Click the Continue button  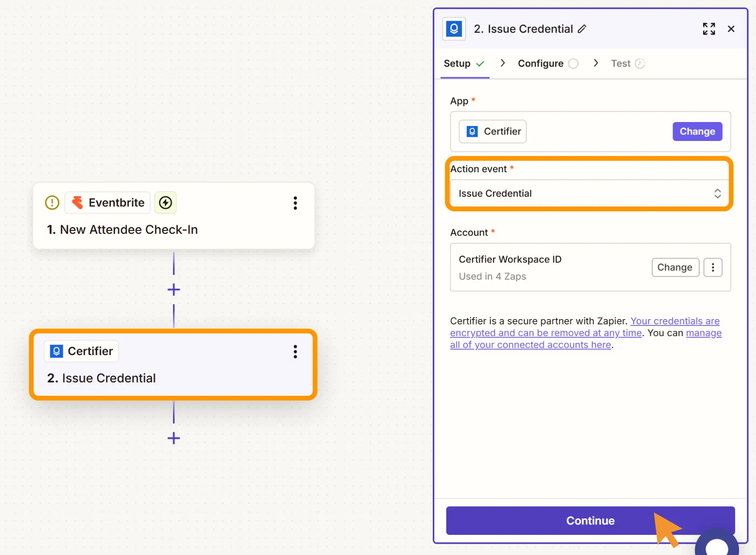(x=590, y=520)
